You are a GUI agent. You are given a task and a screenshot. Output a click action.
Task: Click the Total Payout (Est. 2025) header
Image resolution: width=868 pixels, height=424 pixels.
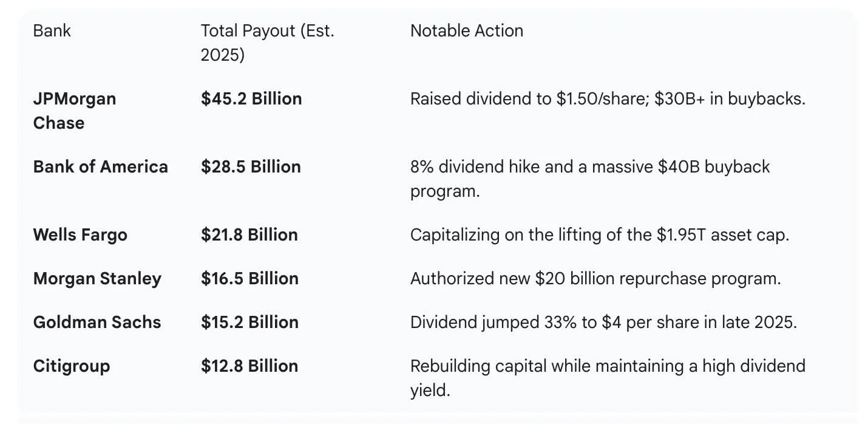tap(267, 43)
